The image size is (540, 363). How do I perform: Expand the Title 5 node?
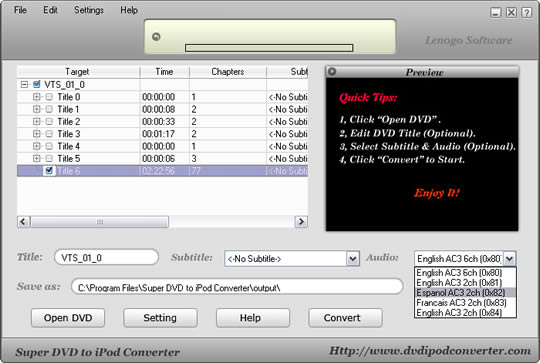[x=37, y=158]
